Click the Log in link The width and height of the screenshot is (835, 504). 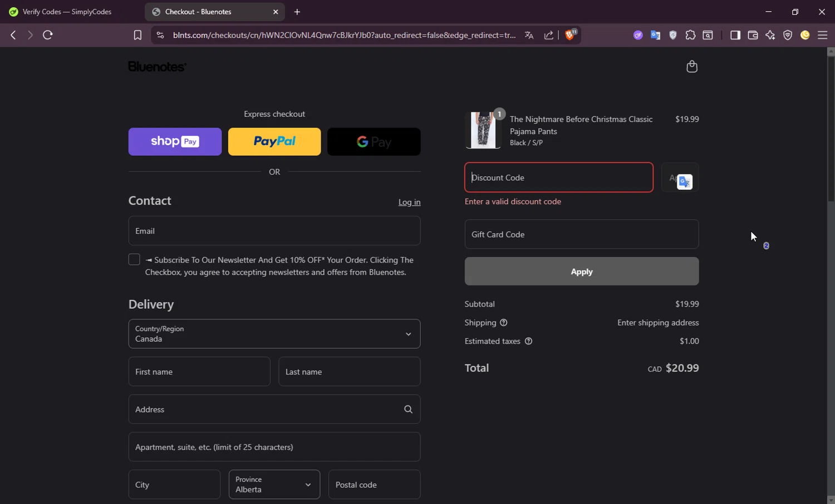pyautogui.click(x=409, y=202)
